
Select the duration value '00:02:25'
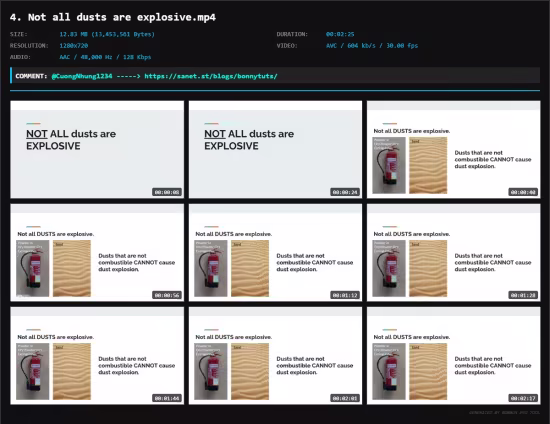[x=340, y=34]
